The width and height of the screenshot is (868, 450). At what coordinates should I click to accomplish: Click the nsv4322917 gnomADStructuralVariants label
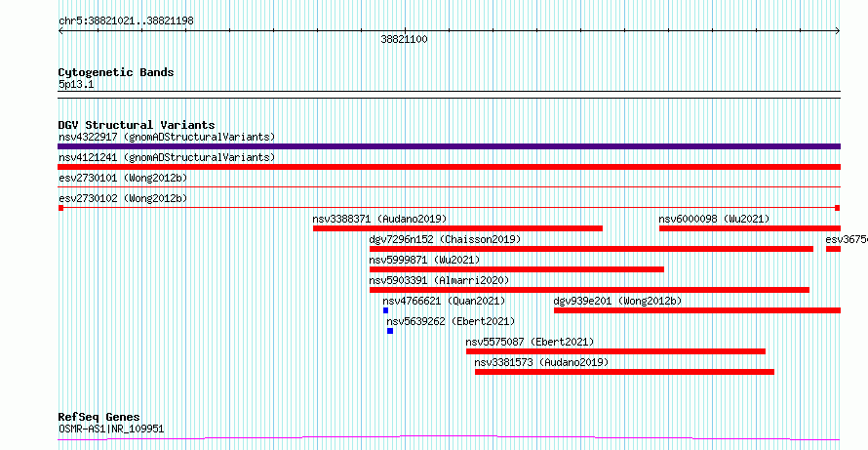click(x=167, y=137)
